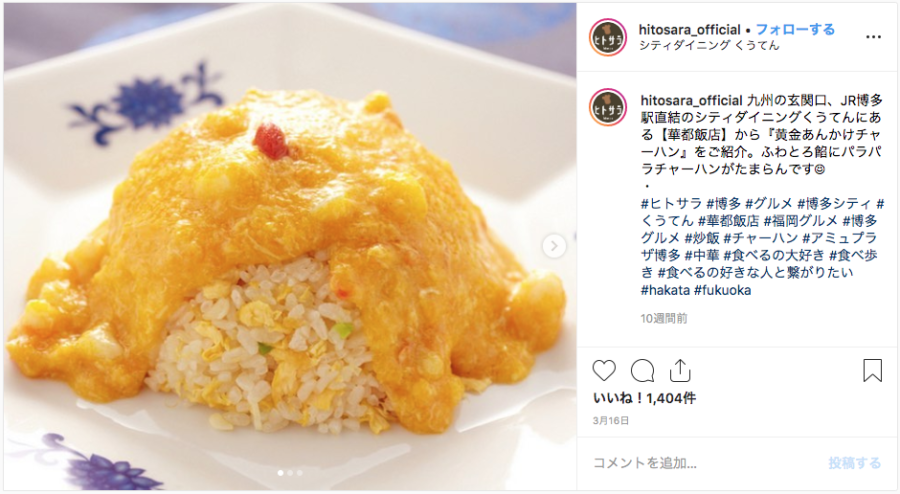Open the シティダイニング くうてん location link
The width and height of the screenshot is (900, 494).
pyautogui.click(x=709, y=45)
